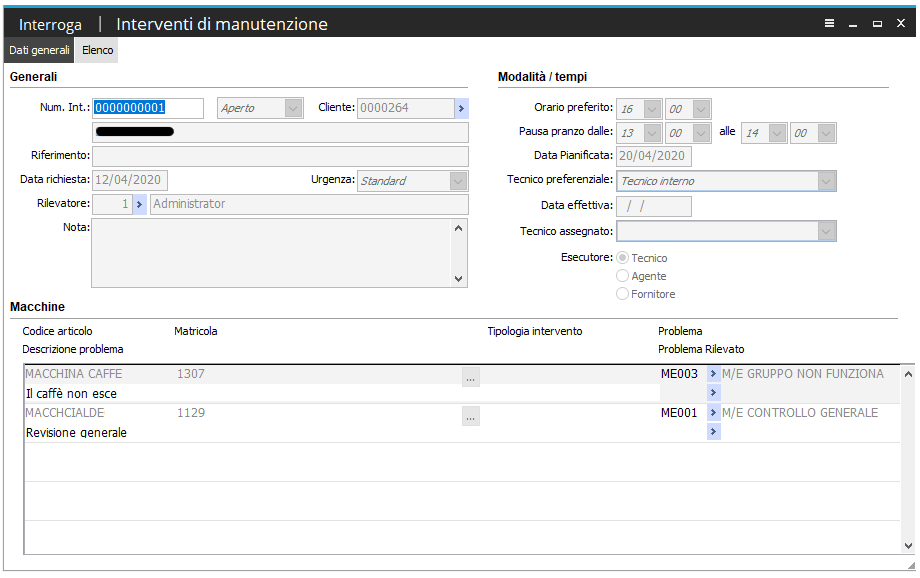Click the matricola 1129 cell
Image resolution: width=920 pixels, height=578 pixels.
191,413
